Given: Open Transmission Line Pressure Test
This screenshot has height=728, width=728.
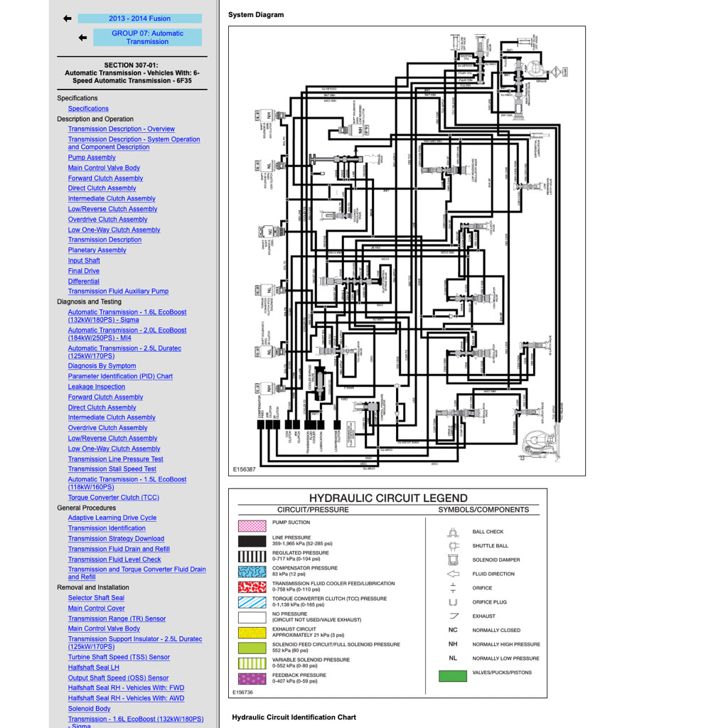Looking at the screenshot, I should click(x=115, y=459).
